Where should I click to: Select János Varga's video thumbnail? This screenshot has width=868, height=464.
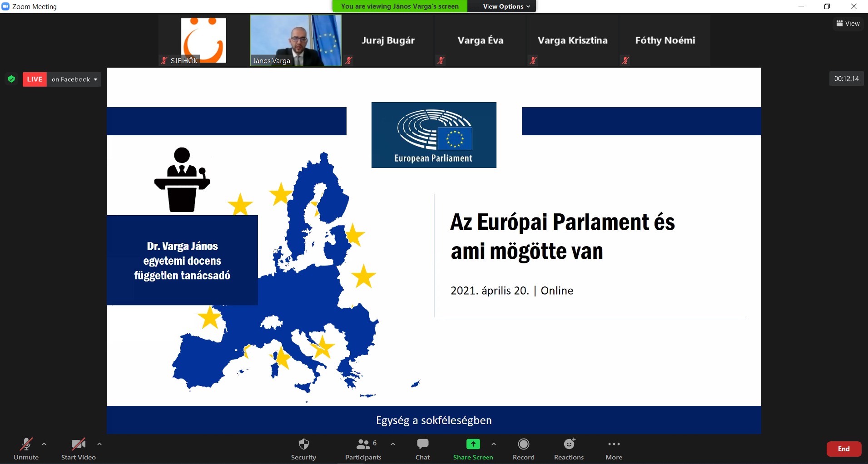tap(296, 40)
